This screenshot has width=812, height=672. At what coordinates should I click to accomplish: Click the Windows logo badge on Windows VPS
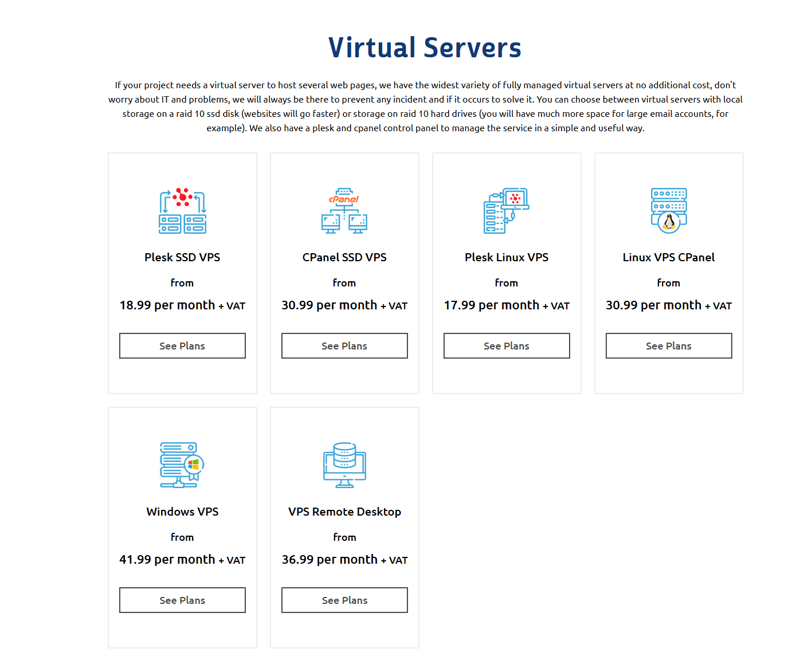point(193,465)
